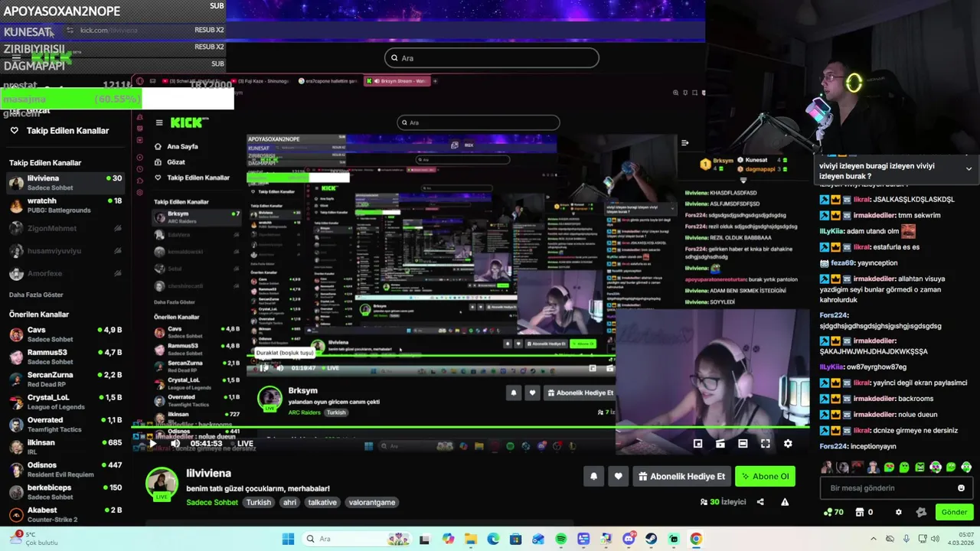Open the Windows Start menu

(288, 539)
